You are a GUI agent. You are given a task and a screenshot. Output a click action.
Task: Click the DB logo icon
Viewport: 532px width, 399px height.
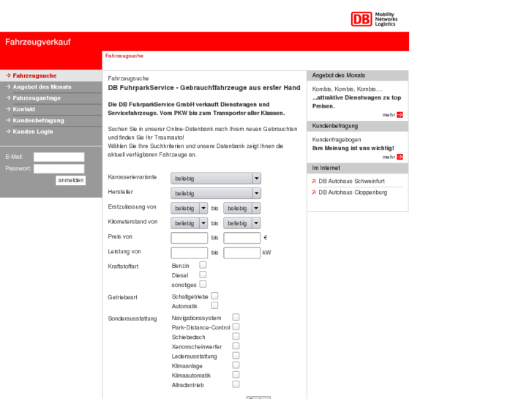point(361,19)
